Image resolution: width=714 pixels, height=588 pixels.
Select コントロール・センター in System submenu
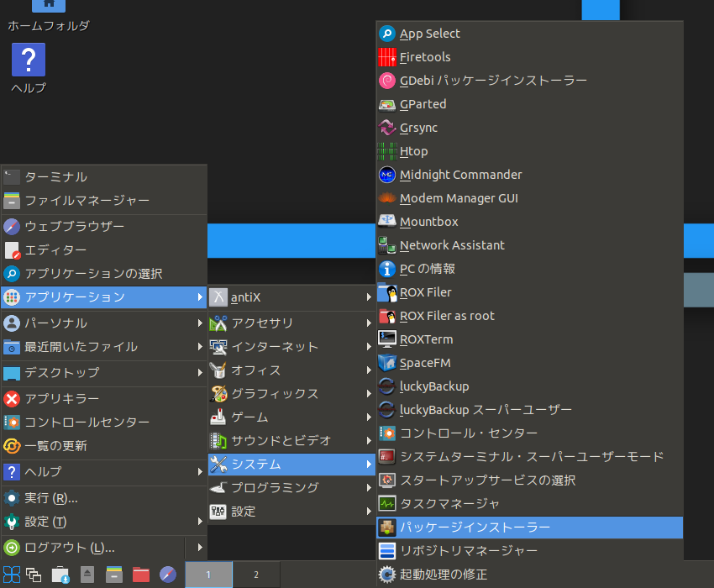(529, 433)
